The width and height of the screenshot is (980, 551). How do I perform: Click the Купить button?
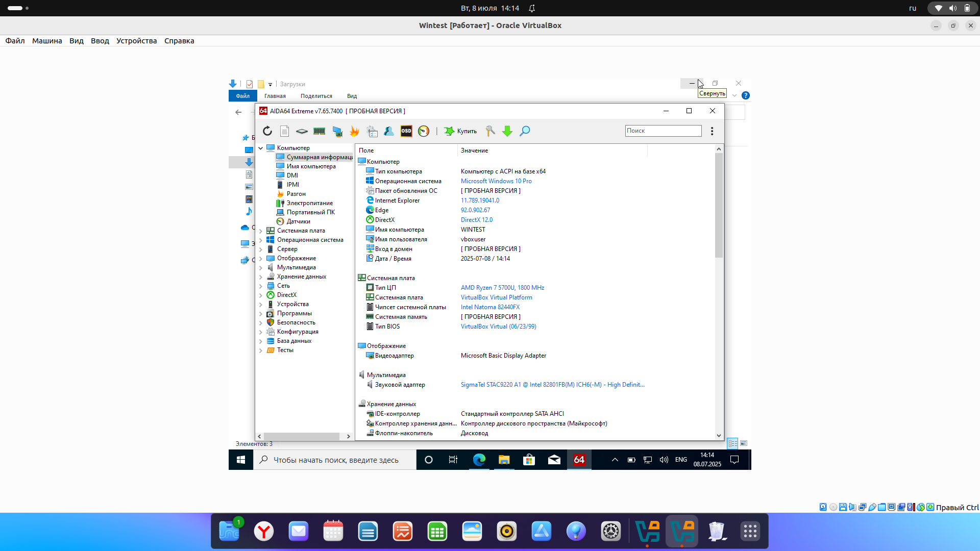click(x=460, y=131)
